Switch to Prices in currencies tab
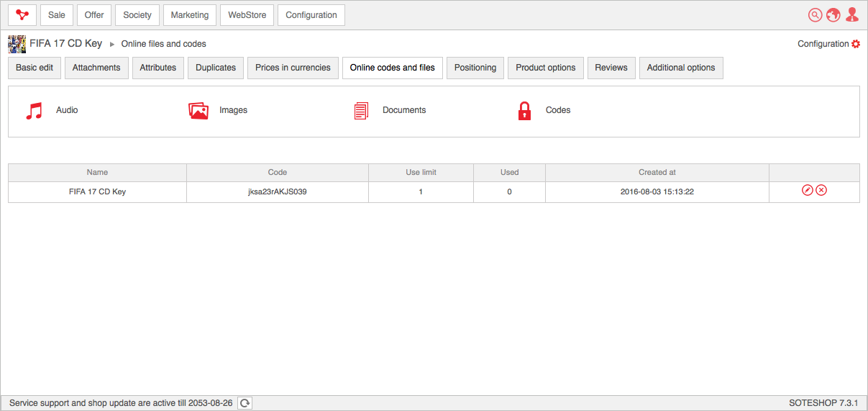Screen dimensions: 868x411 point(293,68)
